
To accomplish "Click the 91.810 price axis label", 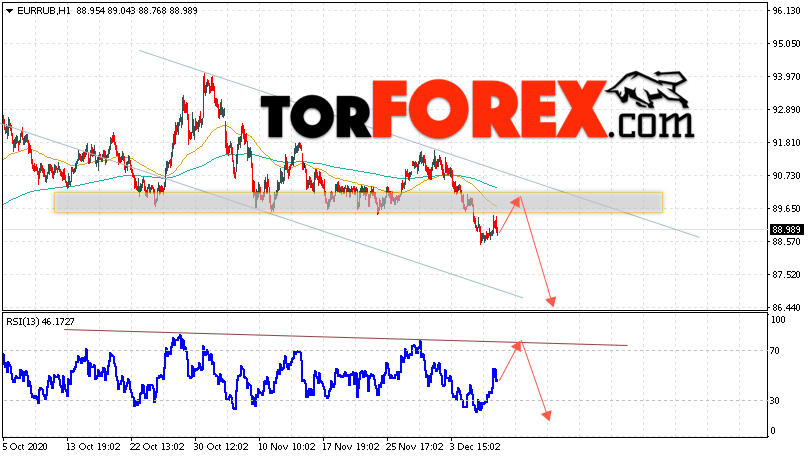I will [x=786, y=143].
